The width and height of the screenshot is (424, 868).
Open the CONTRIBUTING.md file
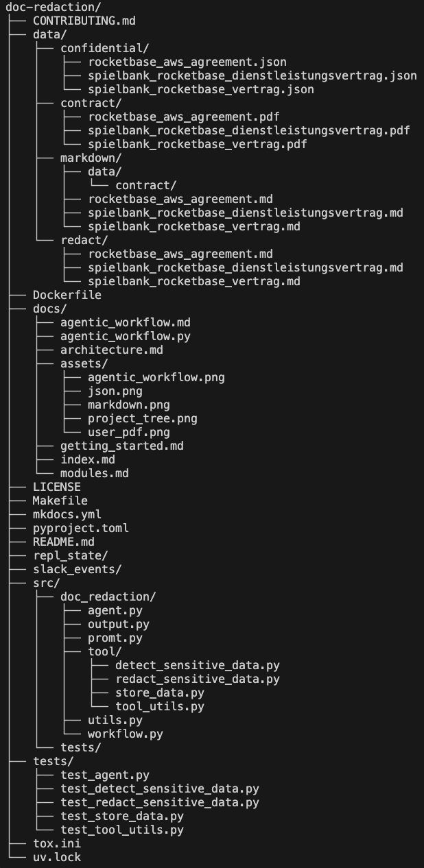point(84,21)
